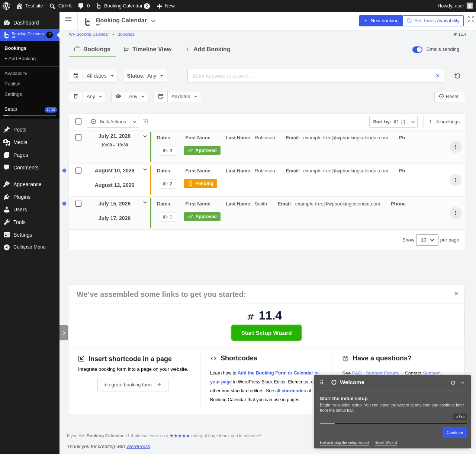
Task: Expand details chevron for August 10 booking
Action: tap(145, 169)
